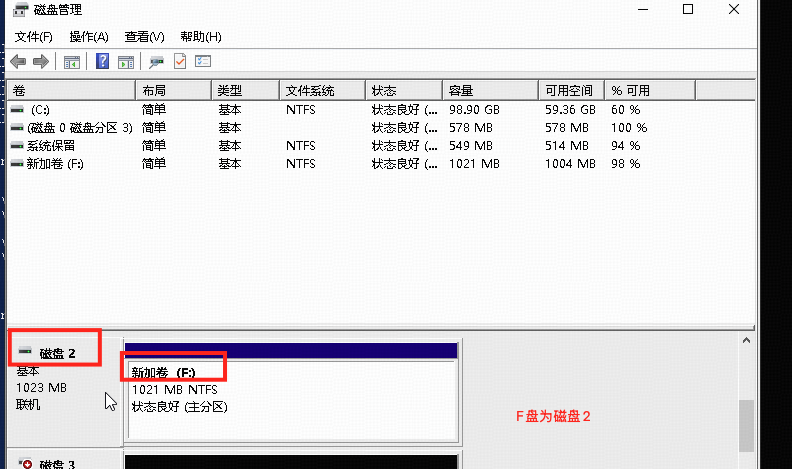Toggle the console tree pane icon
The height and width of the screenshot is (469, 792).
coord(72,62)
